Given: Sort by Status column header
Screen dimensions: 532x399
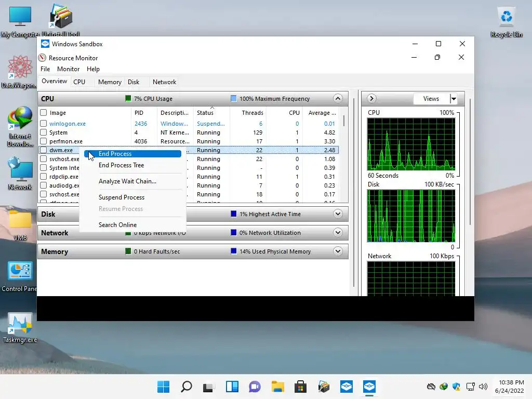Looking at the screenshot, I should pos(212,113).
